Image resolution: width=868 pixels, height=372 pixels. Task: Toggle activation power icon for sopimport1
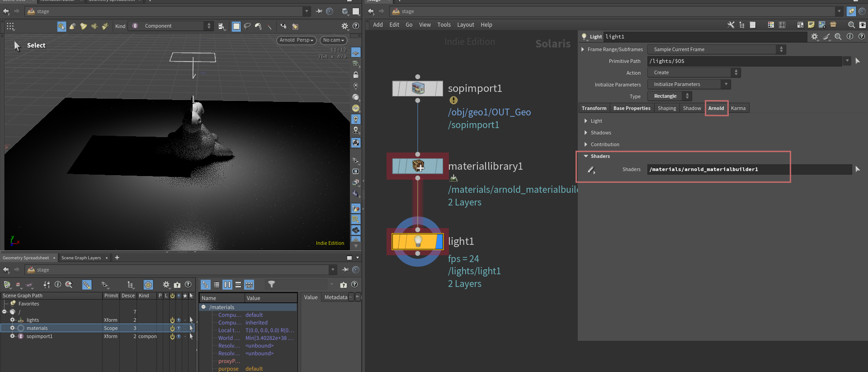pyautogui.click(x=172, y=336)
